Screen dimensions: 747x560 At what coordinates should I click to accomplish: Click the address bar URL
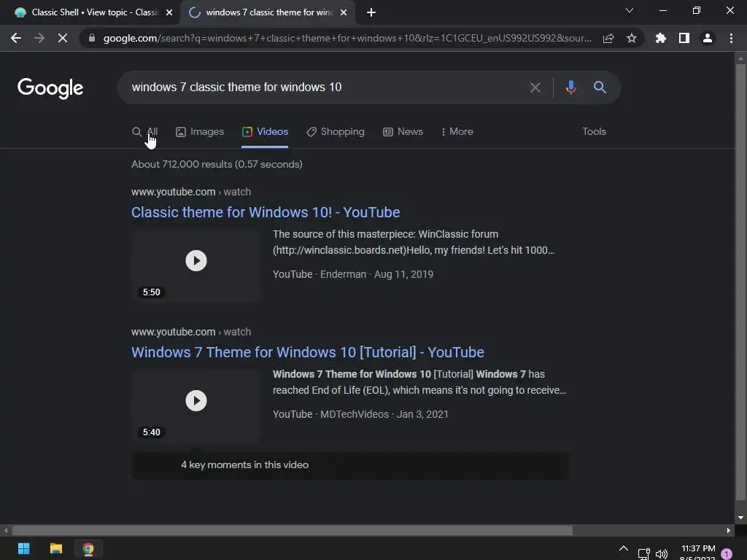coord(347,38)
